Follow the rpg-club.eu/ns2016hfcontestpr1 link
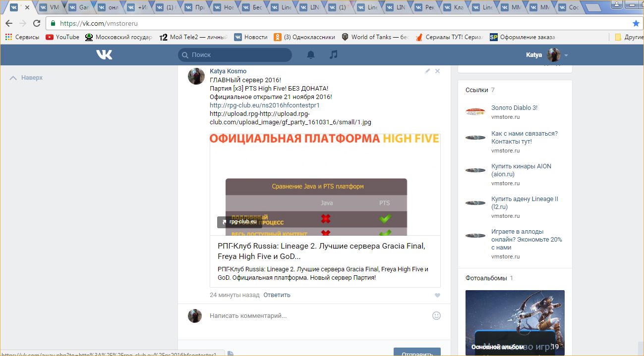The height and width of the screenshot is (356, 644). tap(265, 105)
